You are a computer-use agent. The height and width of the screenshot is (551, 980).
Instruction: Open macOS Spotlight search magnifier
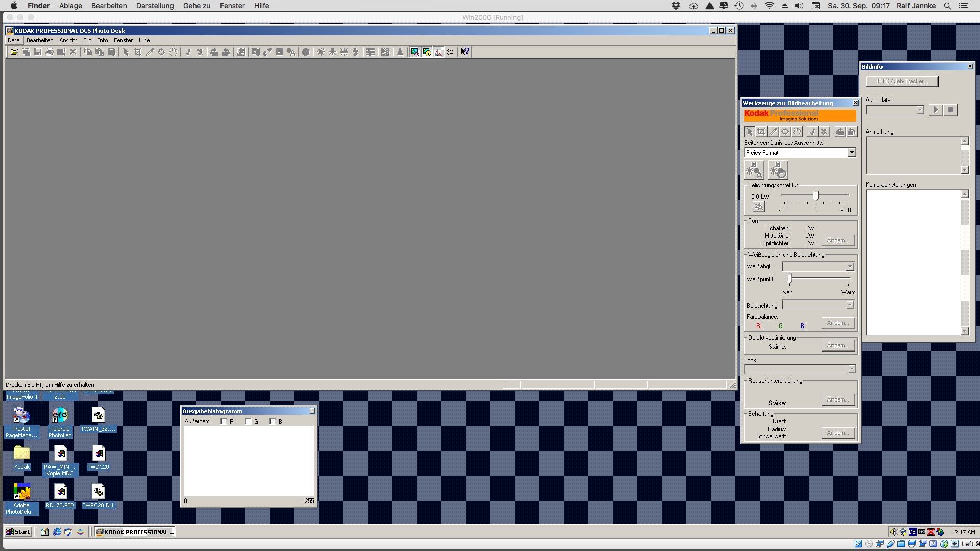tap(947, 6)
